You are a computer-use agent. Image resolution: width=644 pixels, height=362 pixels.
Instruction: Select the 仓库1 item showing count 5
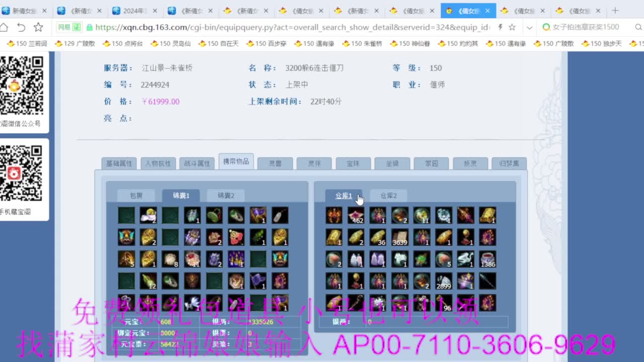(444, 259)
